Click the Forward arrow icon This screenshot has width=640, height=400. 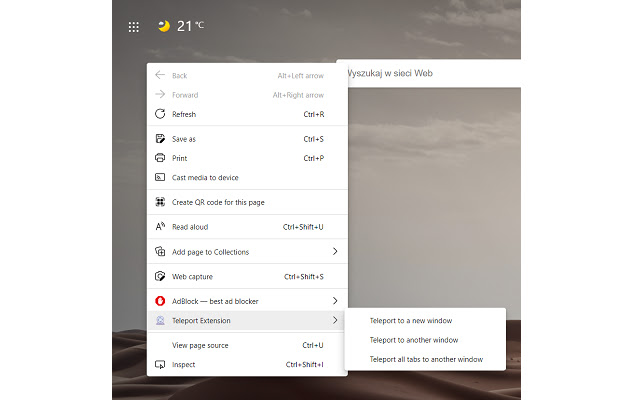[x=160, y=94]
